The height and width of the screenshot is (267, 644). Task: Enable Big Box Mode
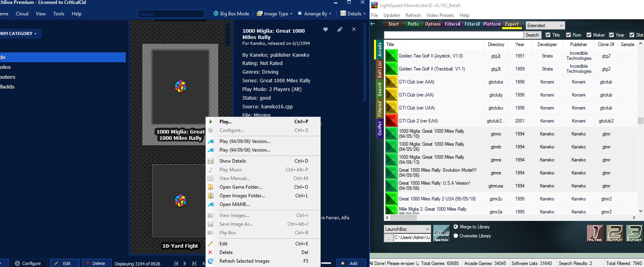(x=231, y=13)
